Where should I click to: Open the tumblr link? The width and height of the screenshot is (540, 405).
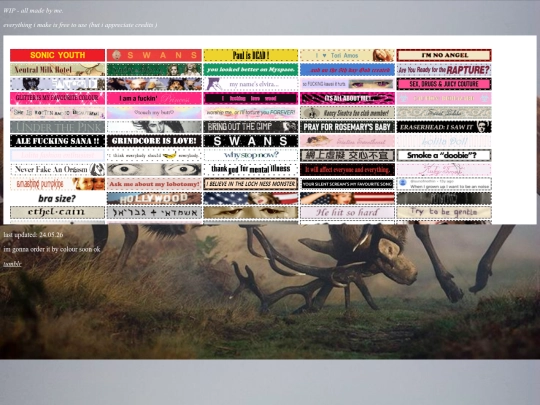coord(12,264)
